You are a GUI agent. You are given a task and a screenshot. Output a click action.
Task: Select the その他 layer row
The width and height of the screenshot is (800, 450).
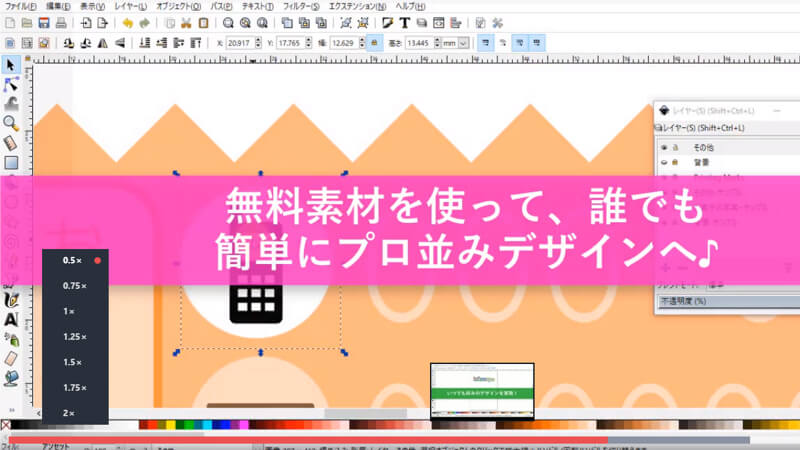click(x=728, y=147)
